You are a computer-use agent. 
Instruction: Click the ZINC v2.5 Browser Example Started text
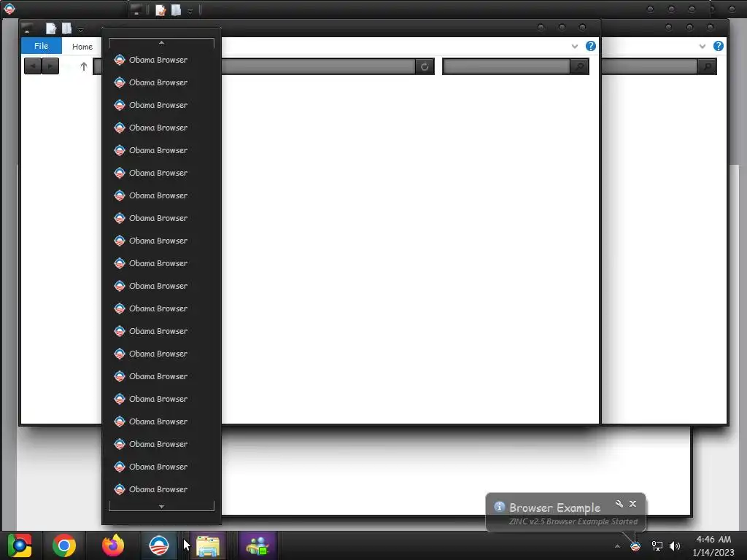coord(573,521)
